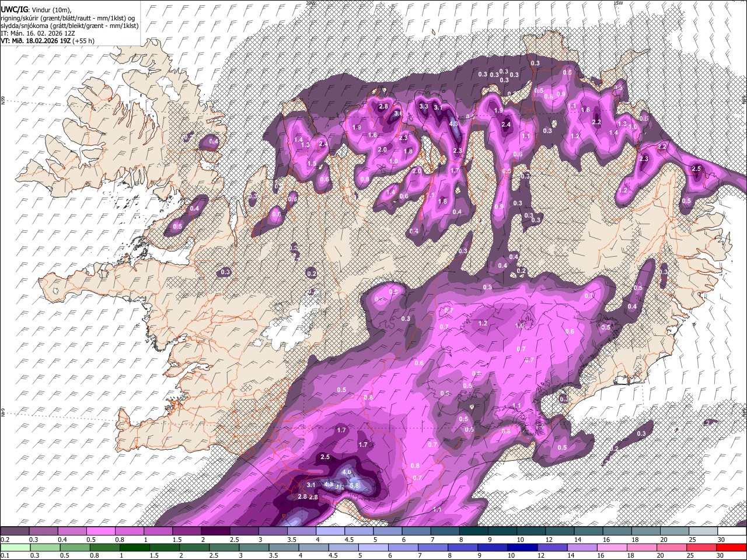Select the 0.3 mauve swatch in snow scale

(44, 531)
